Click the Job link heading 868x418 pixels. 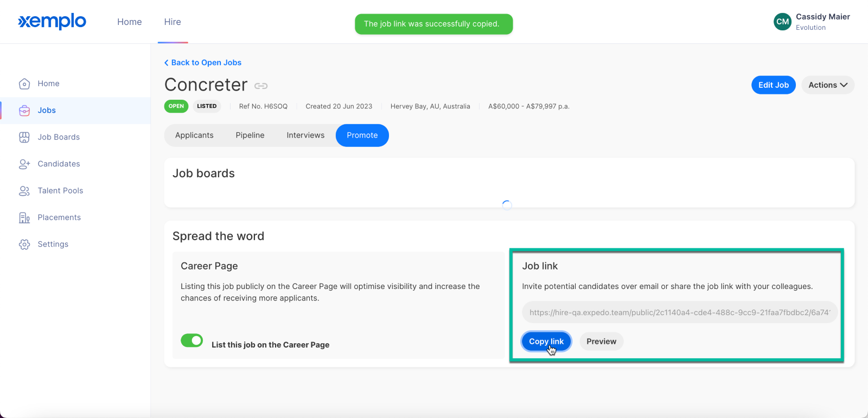(x=540, y=266)
